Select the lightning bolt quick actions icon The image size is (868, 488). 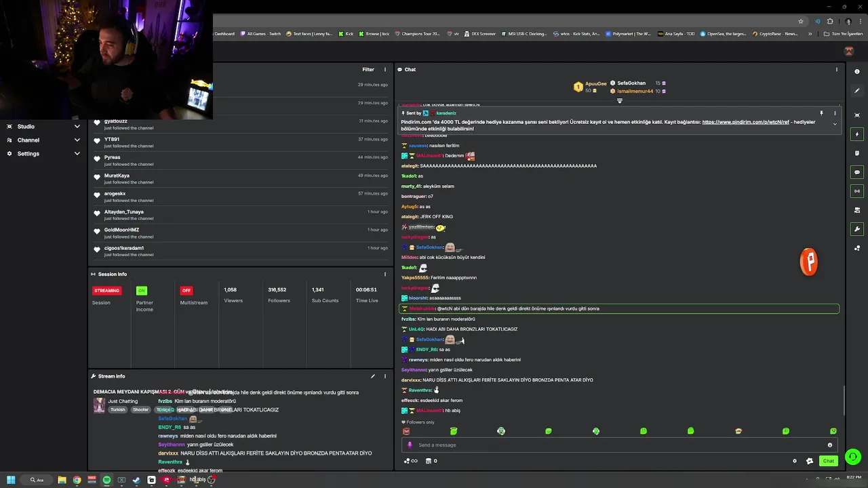[857, 134]
